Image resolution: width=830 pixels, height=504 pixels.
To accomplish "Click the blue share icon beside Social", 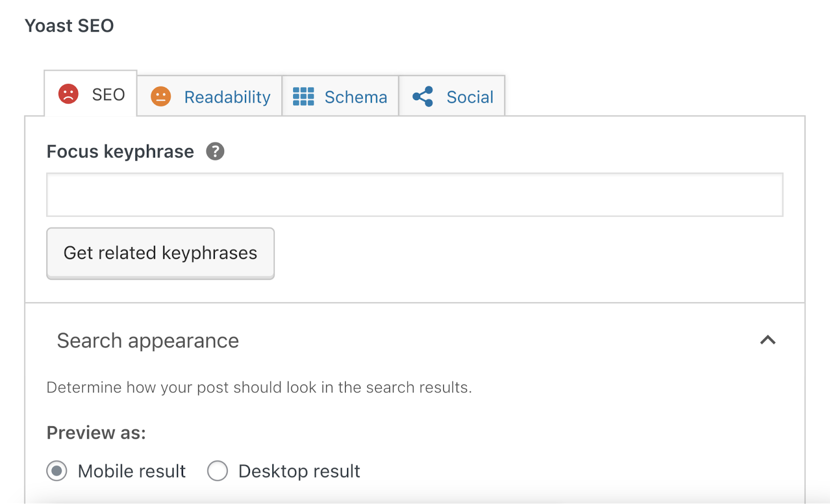I will 422,96.
